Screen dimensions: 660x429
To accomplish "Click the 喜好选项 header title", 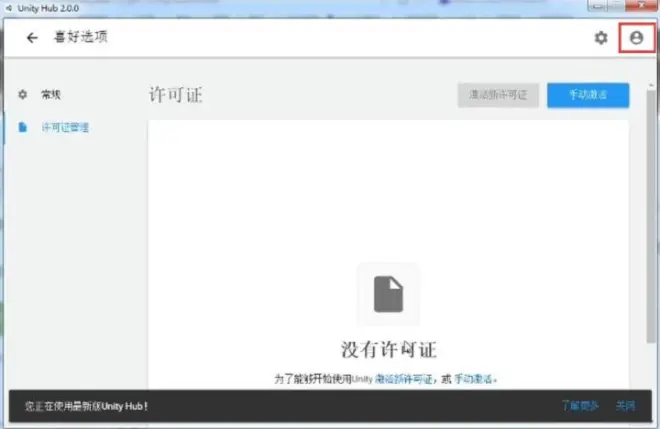I will click(81, 37).
